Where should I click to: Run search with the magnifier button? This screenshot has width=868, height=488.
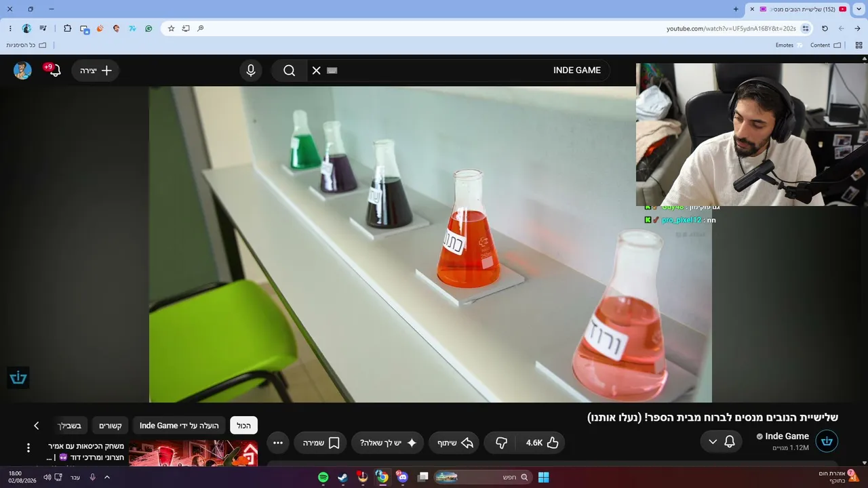pyautogui.click(x=289, y=70)
